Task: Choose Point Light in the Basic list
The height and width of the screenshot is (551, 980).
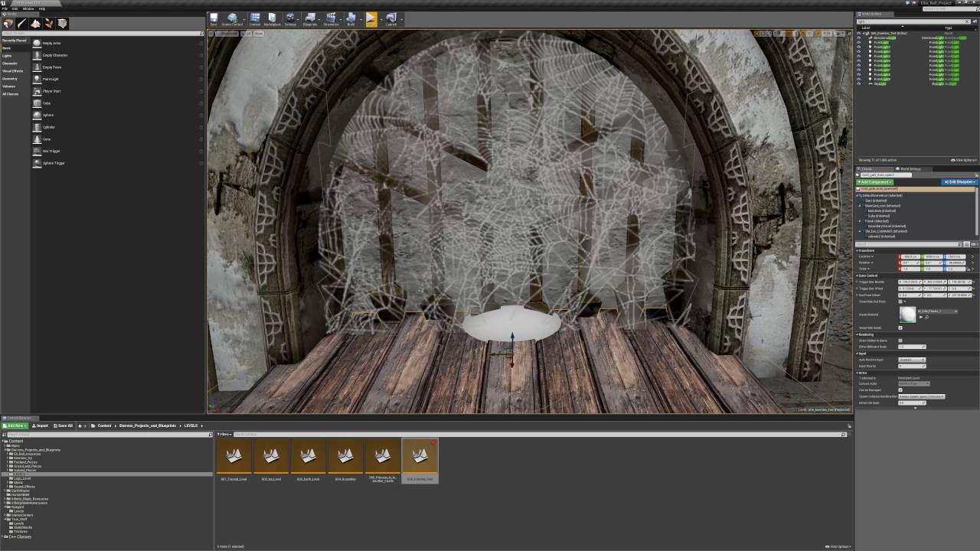Action: tap(51, 79)
